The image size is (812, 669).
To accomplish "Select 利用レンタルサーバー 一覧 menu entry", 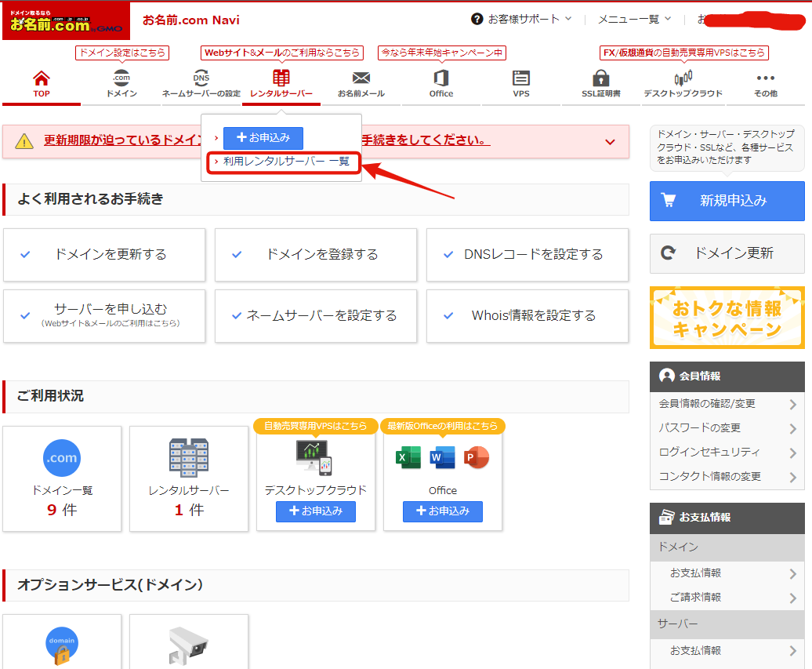I will pyautogui.click(x=286, y=162).
